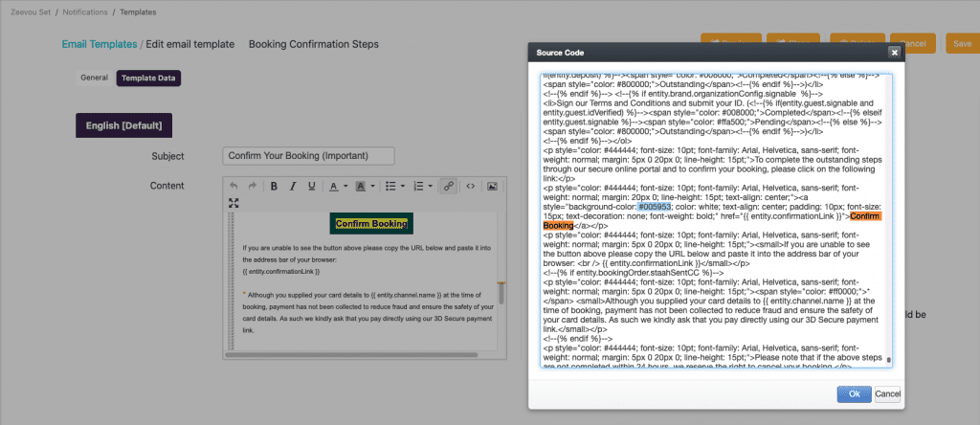This screenshot has width=980, height=425.
Task: Toggle italic formatting in content editor
Action: [293, 186]
